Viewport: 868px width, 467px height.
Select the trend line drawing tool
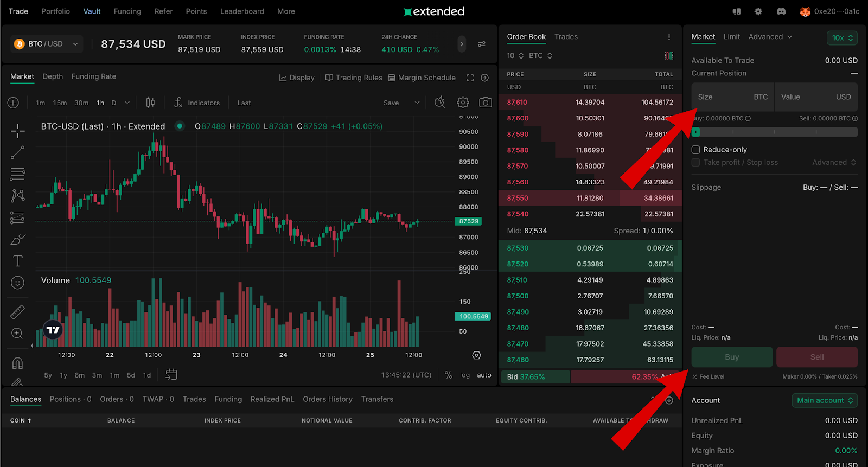(17, 152)
